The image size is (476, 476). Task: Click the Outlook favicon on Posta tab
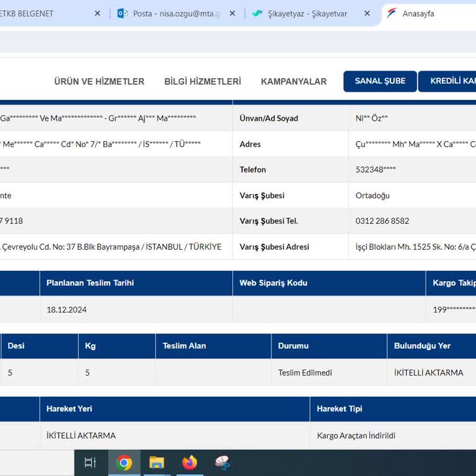[122, 14]
